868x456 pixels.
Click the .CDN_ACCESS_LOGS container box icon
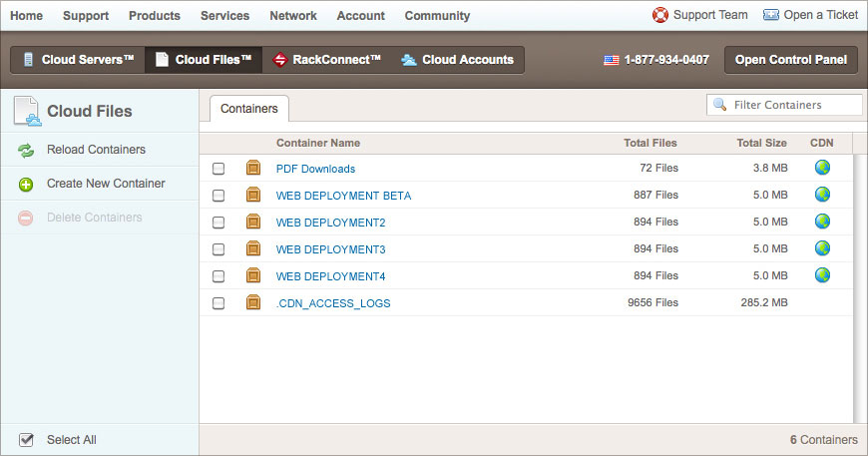tap(253, 302)
